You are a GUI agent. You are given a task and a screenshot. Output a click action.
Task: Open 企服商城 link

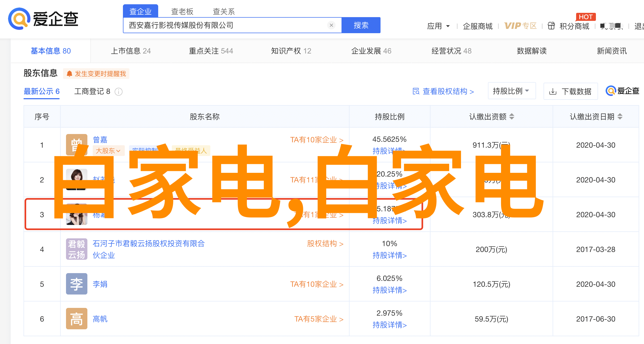(478, 26)
